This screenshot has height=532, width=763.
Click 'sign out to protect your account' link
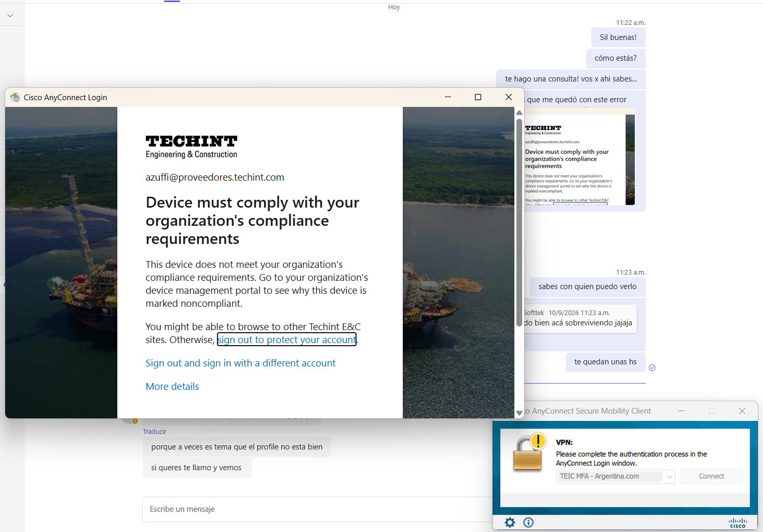click(287, 339)
